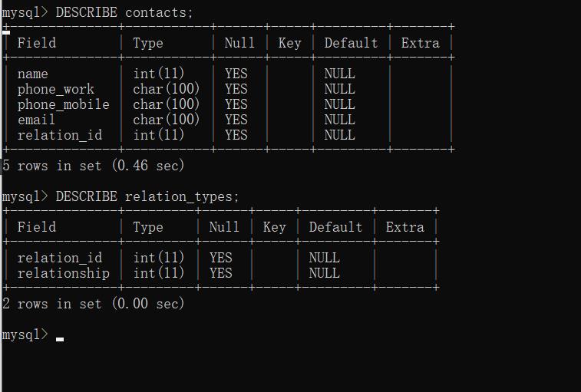Click the 'char(100)' type of phone_work
This screenshot has width=581, height=392.
click(166, 89)
